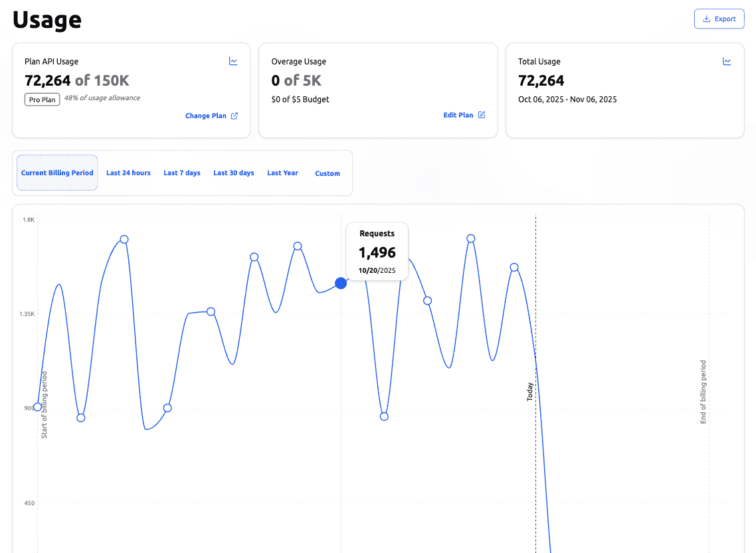This screenshot has width=756, height=553.
Task: Click the highlighted 10/20/2025 data point
Action: (341, 283)
